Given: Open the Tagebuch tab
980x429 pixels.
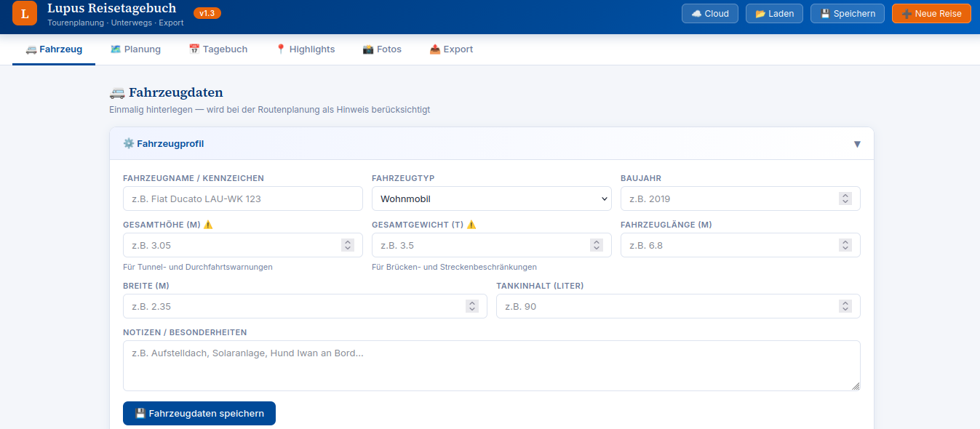Looking at the screenshot, I should [x=218, y=49].
